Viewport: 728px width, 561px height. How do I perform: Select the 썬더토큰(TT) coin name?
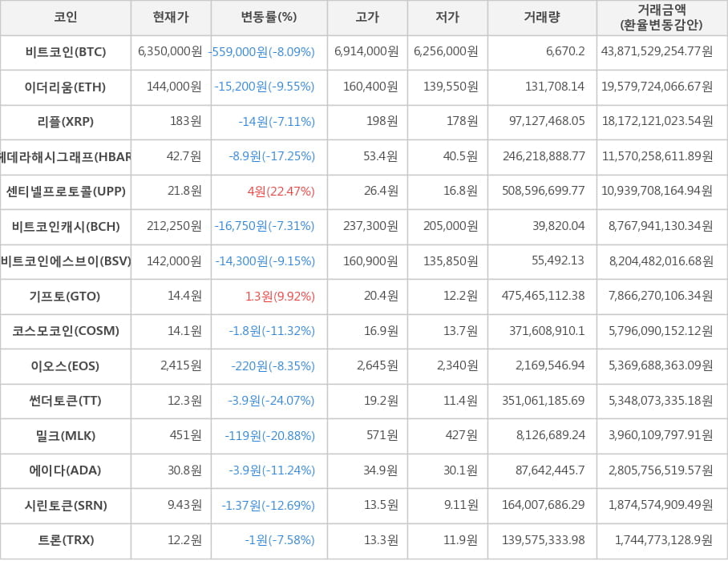(66, 401)
